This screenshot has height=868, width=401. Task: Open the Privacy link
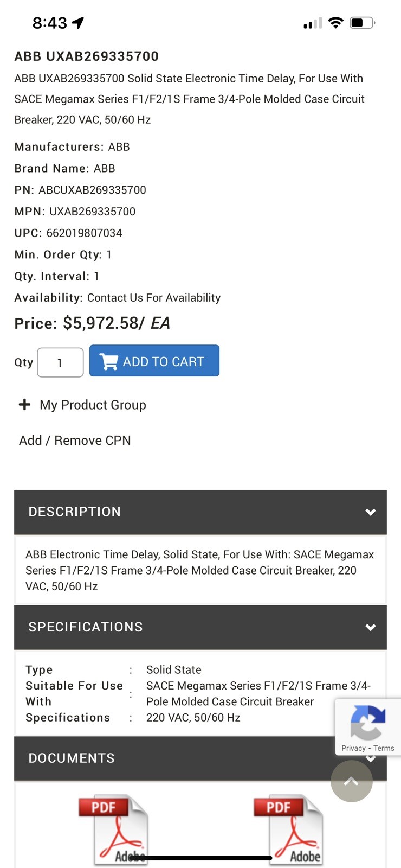(x=353, y=748)
